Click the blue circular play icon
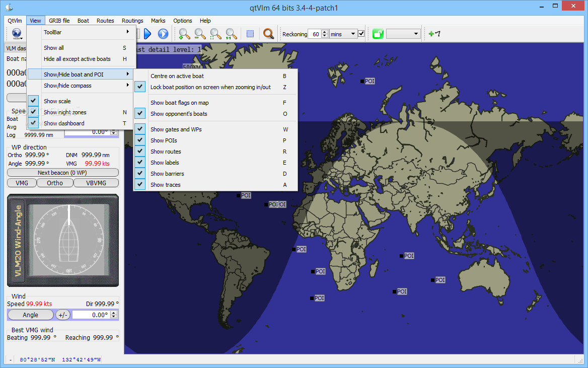 pyautogui.click(x=163, y=34)
